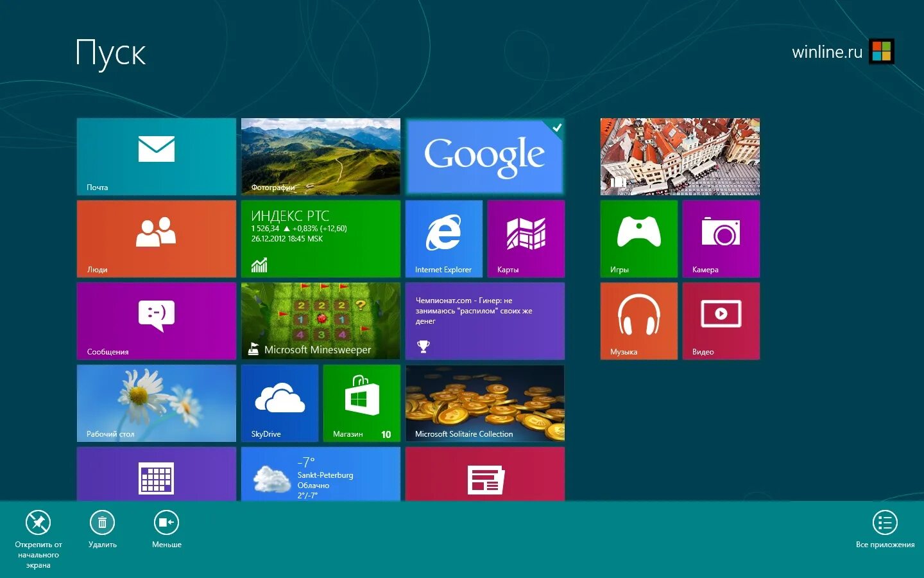Launch Microsoft Solitaire Collection tile
This screenshot has height=578, width=924.
(x=485, y=403)
